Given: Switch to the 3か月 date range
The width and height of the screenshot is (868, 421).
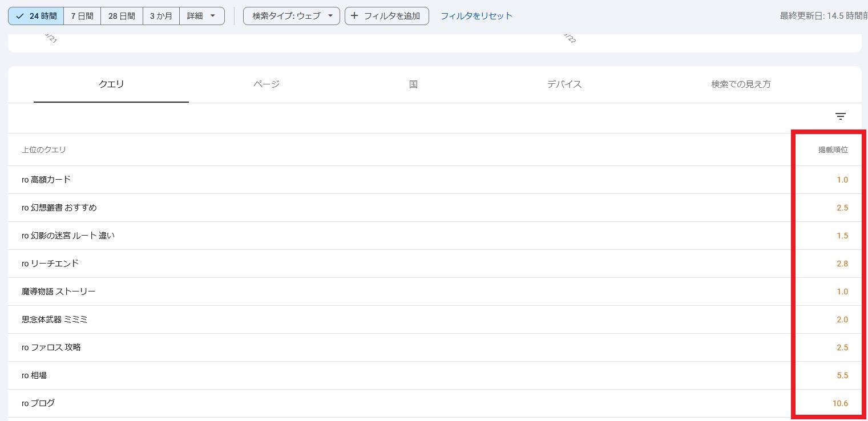Looking at the screenshot, I should [161, 16].
